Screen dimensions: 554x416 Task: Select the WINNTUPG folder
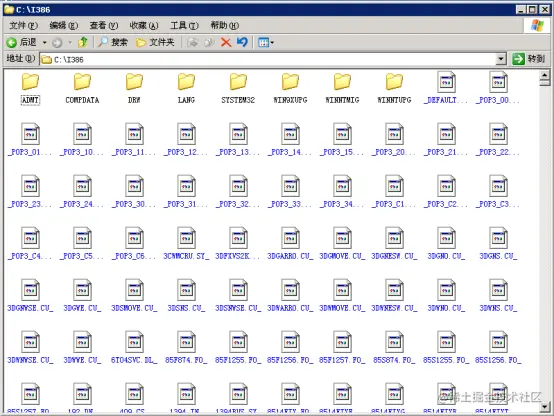click(394, 88)
